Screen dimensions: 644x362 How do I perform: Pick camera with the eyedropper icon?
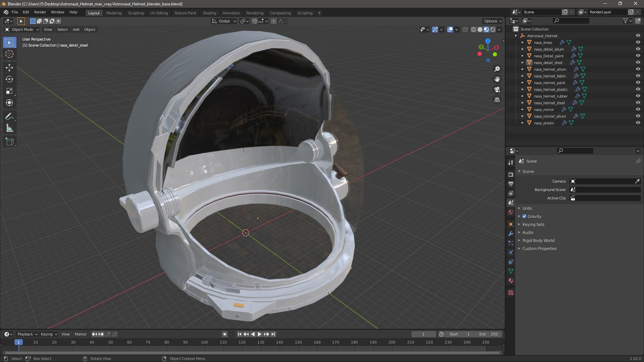pyautogui.click(x=637, y=181)
